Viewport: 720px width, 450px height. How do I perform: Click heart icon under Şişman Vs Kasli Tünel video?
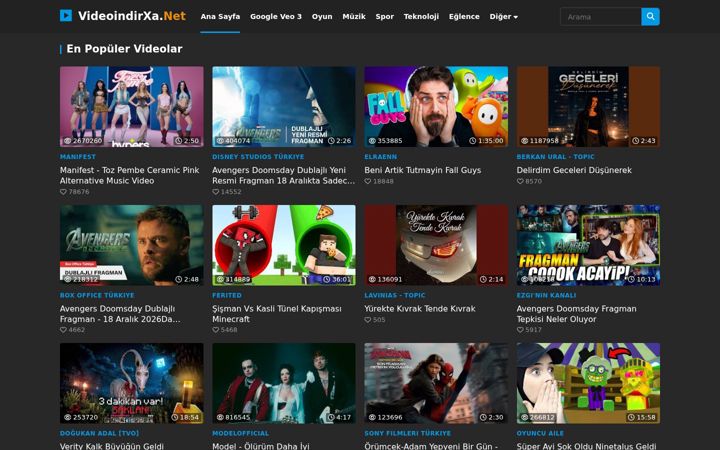pyautogui.click(x=215, y=330)
